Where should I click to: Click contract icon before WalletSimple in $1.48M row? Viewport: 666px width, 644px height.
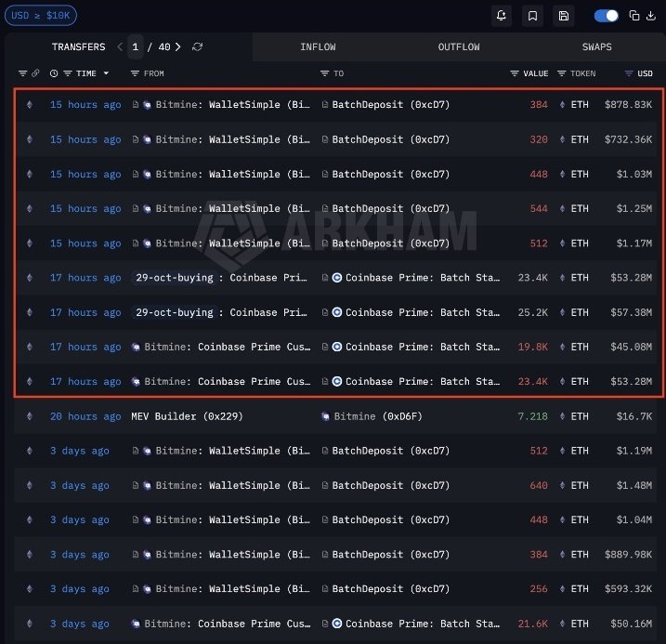135,485
